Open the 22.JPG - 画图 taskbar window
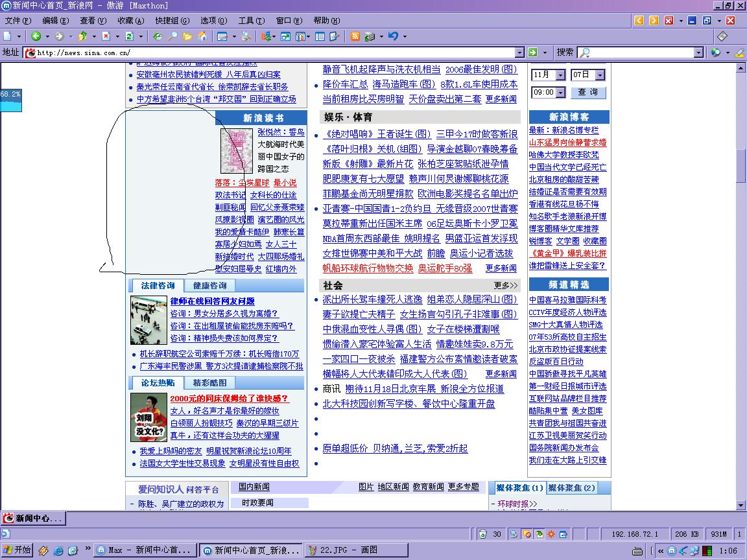Image resolution: width=747 pixels, height=560 pixels. coord(357,550)
